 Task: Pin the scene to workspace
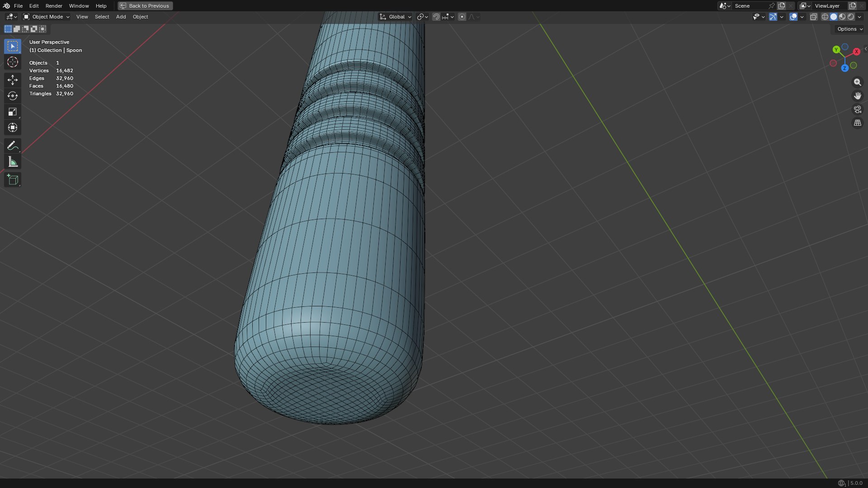point(772,6)
